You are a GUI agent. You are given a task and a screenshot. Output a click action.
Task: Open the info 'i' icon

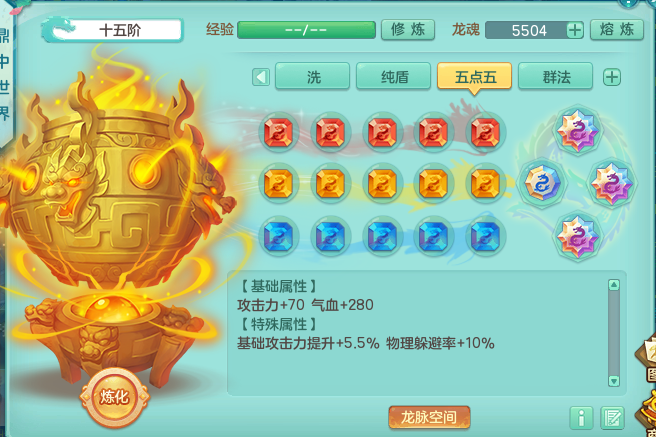581,417
